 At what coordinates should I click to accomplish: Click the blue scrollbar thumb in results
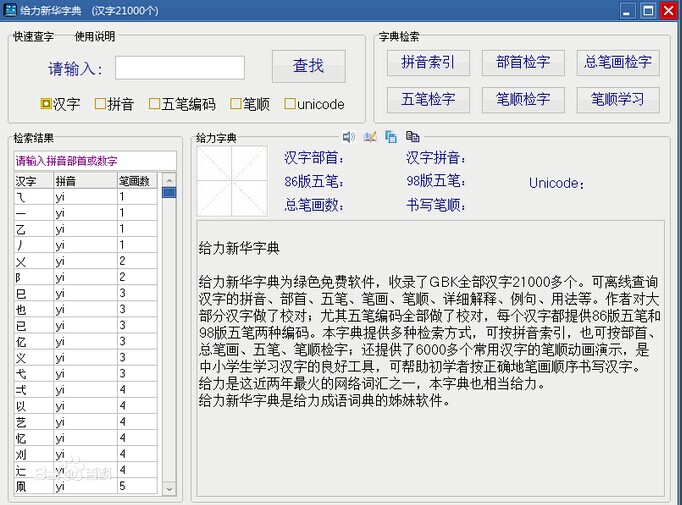[169, 192]
